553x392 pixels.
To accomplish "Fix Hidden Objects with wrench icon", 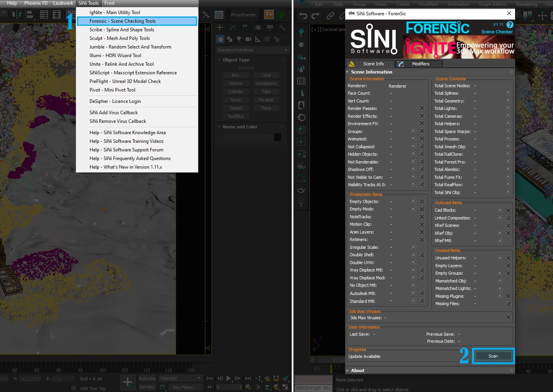I will [422, 154].
